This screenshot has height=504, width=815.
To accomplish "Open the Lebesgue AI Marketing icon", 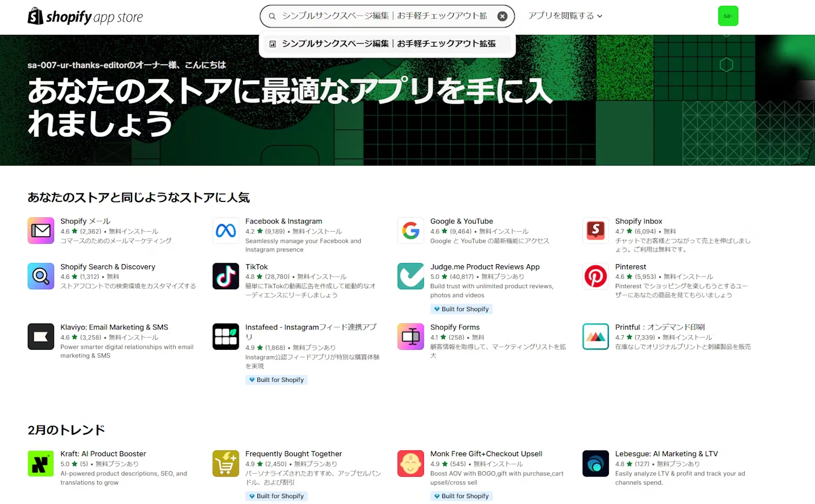I will coord(596,463).
